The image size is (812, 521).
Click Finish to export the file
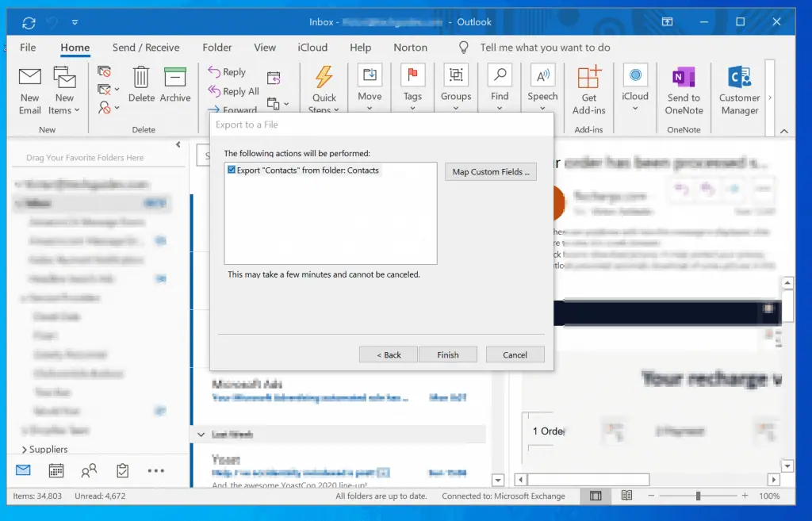[x=447, y=354]
